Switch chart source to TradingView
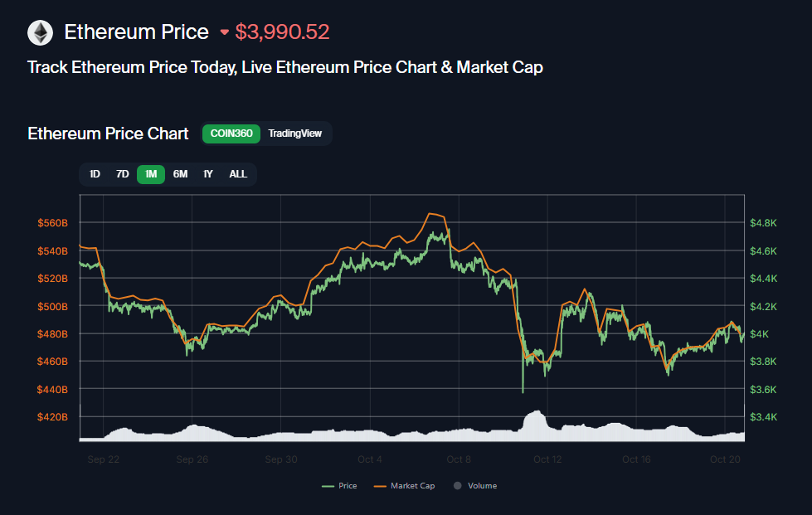812x515 pixels. coord(294,134)
